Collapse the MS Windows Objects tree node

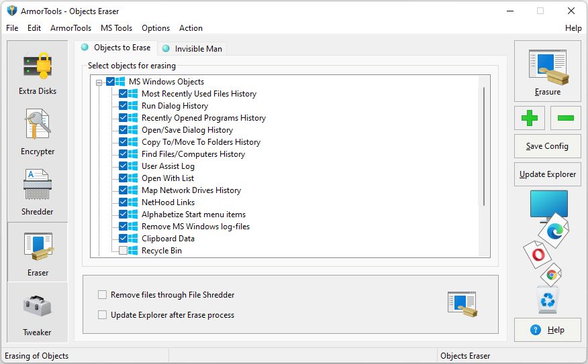[99, 82]
